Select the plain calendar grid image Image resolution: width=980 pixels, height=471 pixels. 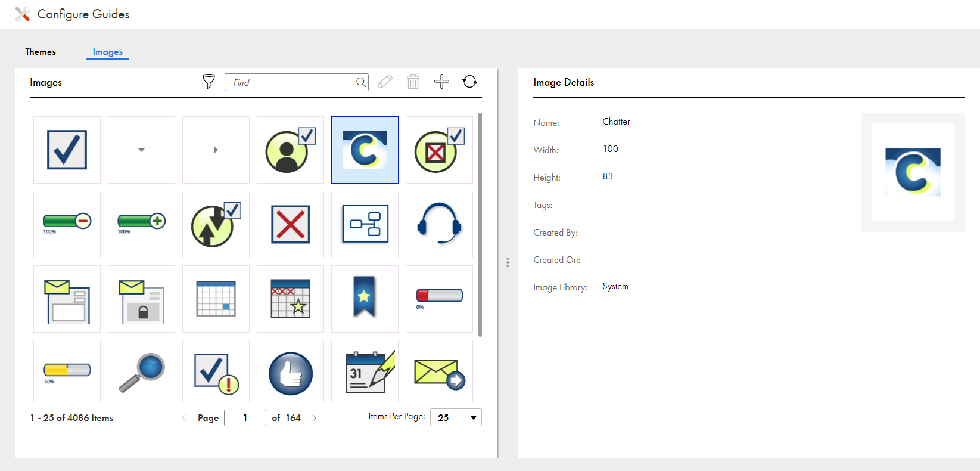[216, 299]
